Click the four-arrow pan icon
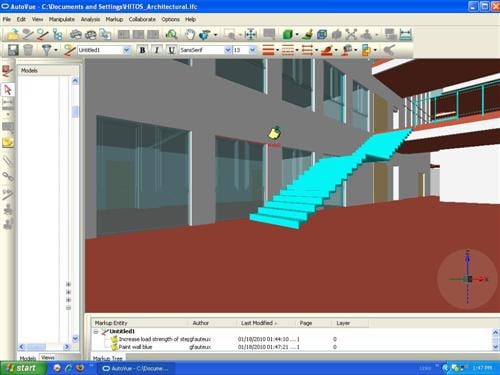500x375 pixels. 250,34
